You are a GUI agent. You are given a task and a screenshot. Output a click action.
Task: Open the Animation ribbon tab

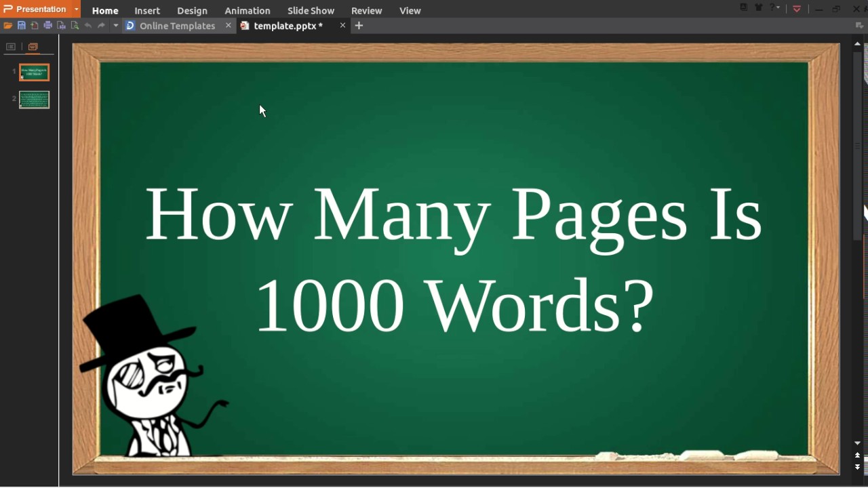[247, 10]
